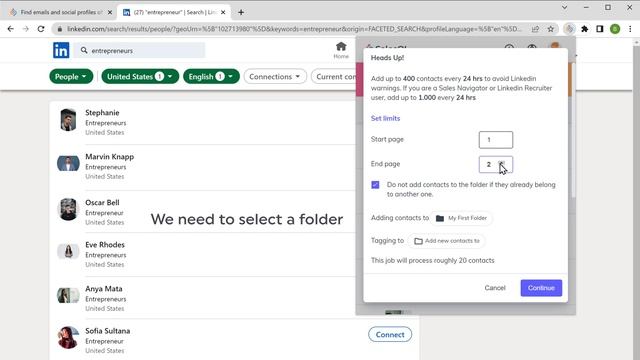Screen dimensions: 640x360
Task: Open Stephanie's profile name link
Action: point(102,113)
